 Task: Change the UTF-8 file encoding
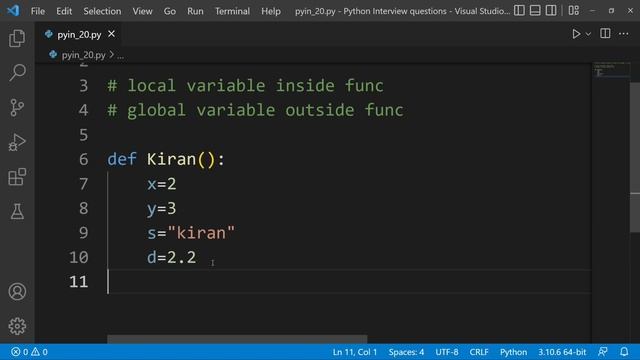coord(447,352)
